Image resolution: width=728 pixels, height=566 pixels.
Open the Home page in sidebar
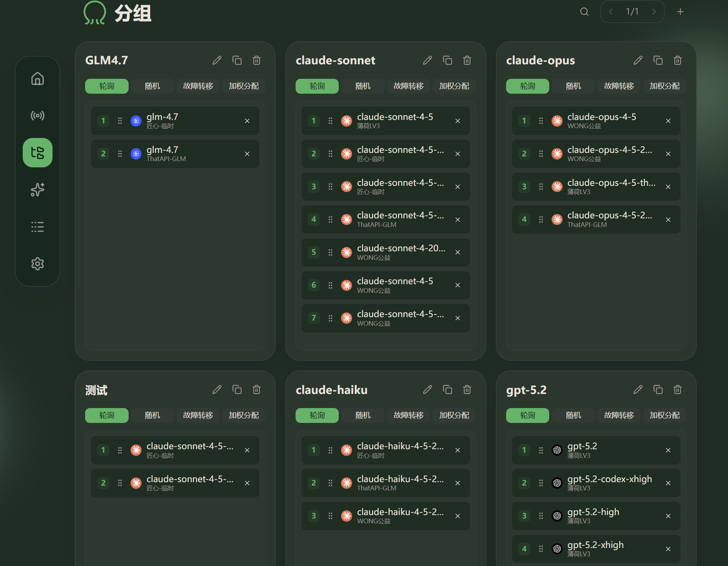point(38,79)
